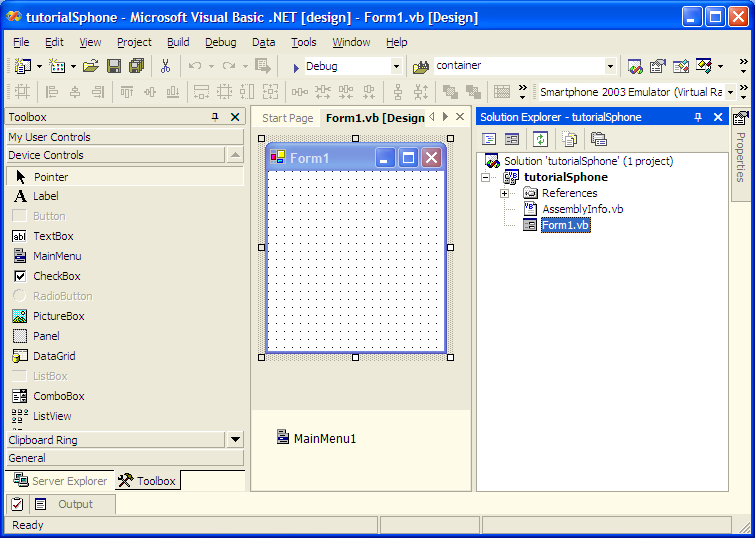Viewport: 755px width, 538px height.
Task: Click the Align Lefts layout icon
Action: 52,92
